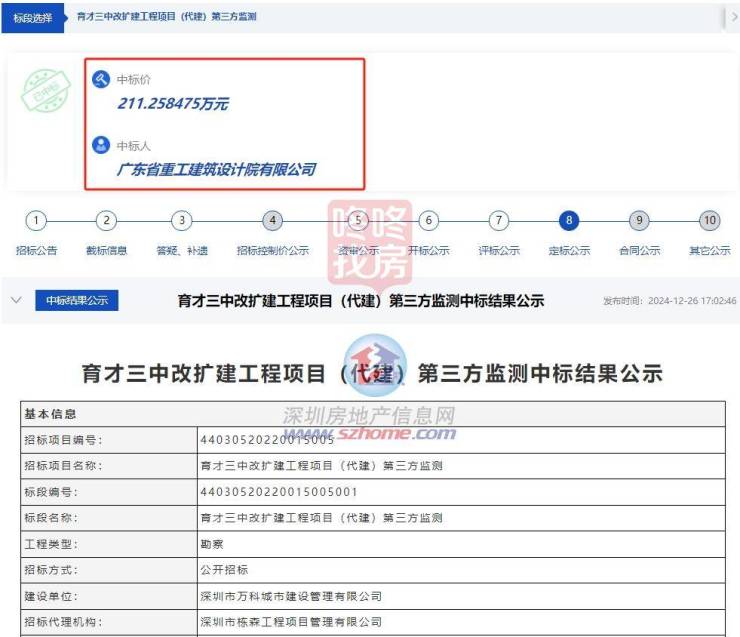Click the blue 中标结果公示 button
This screenshot has width=740, height=637.
pos(77,300)
